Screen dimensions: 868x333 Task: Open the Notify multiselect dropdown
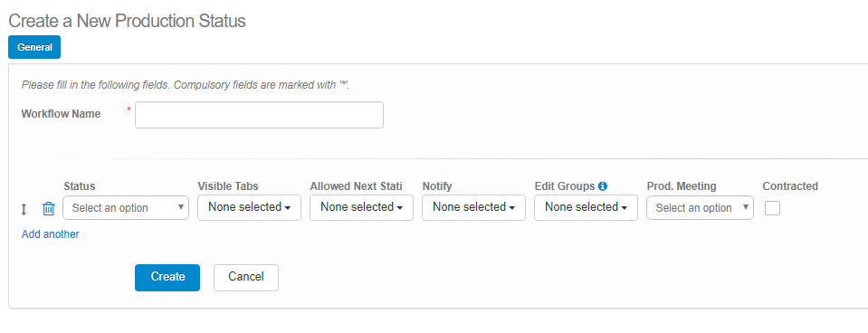point(473,207)
